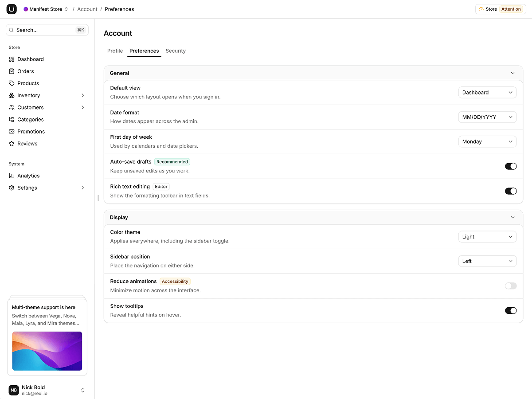
Task: Click the NB user avatar
Action: tap(14, 390)
